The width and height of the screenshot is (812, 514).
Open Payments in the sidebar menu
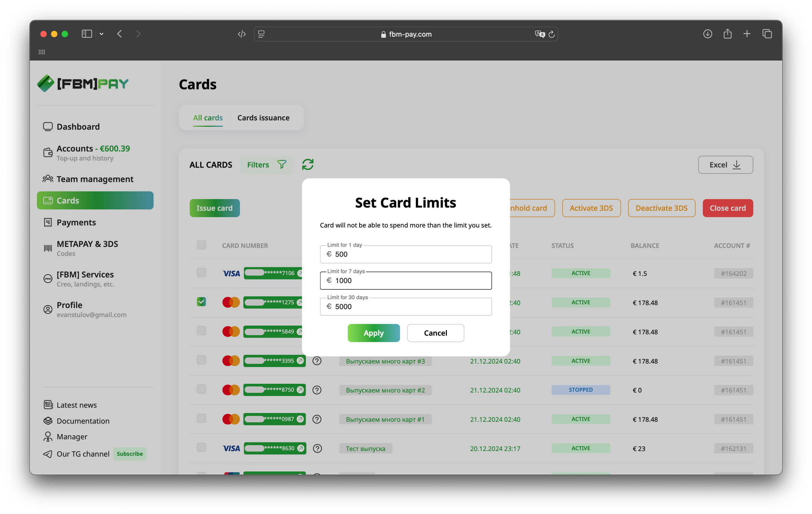pos(76,222)
